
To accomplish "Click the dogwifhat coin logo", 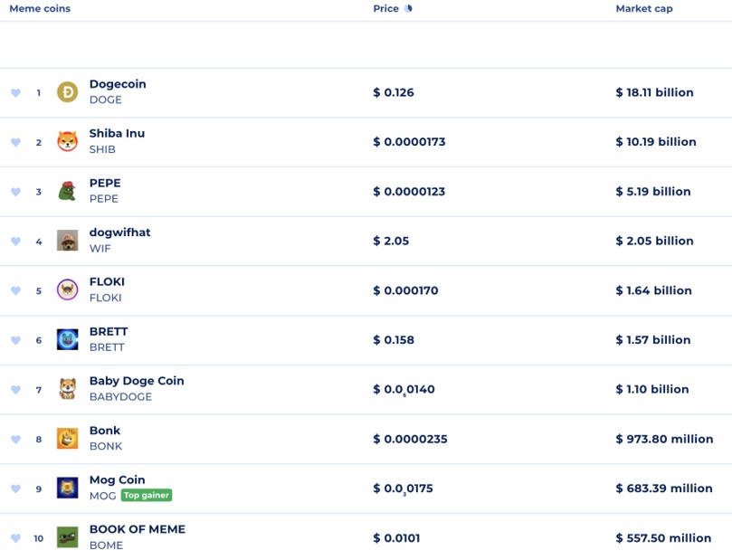I will (68, 241).
